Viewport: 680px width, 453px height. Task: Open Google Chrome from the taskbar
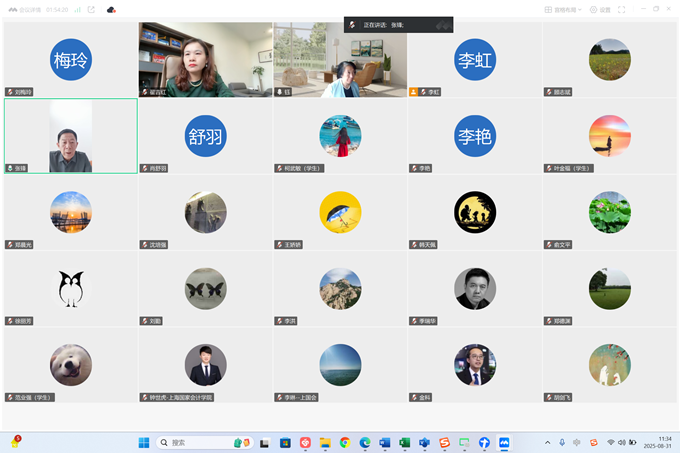click(x=345, y=442)
